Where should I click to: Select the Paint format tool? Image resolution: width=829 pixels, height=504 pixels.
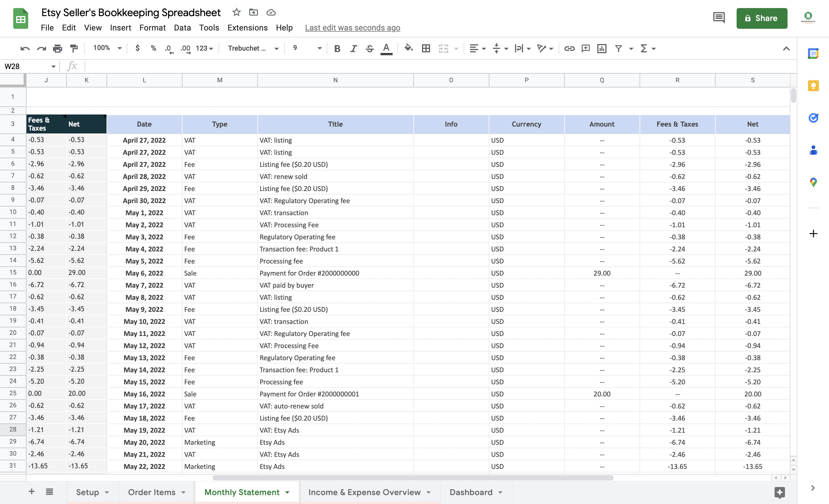click(74, 48)
